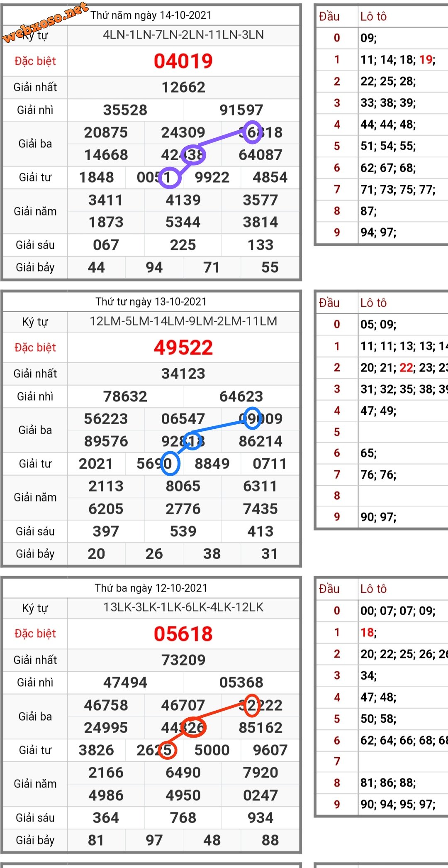Select the third prize number 20875
The height and width of the screenshot is (868, 448).
pyautogui.click(x=106, y=132)
